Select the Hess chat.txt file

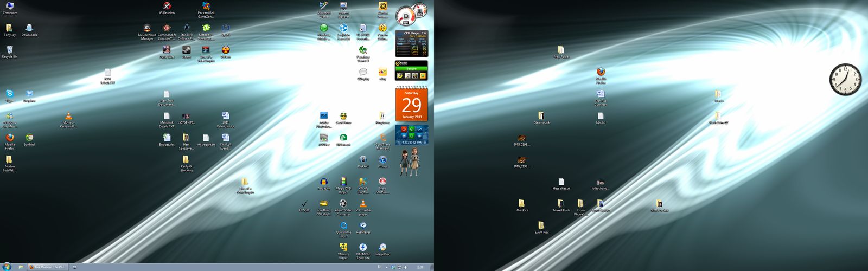[561, 184]
